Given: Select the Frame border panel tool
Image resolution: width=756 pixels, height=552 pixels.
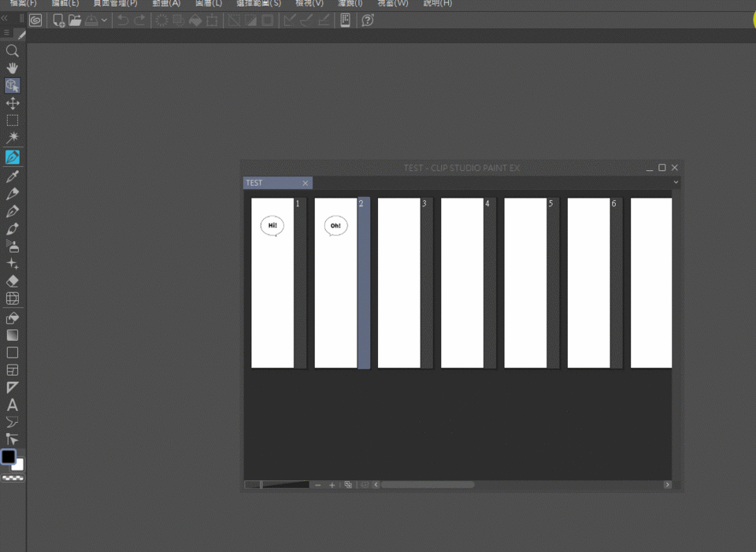Looking at the screenshot, I should pos(13,370).
